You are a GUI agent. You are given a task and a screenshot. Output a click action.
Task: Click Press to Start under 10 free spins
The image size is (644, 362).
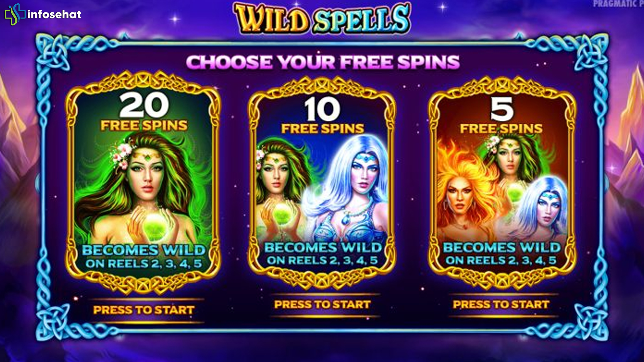322,304
